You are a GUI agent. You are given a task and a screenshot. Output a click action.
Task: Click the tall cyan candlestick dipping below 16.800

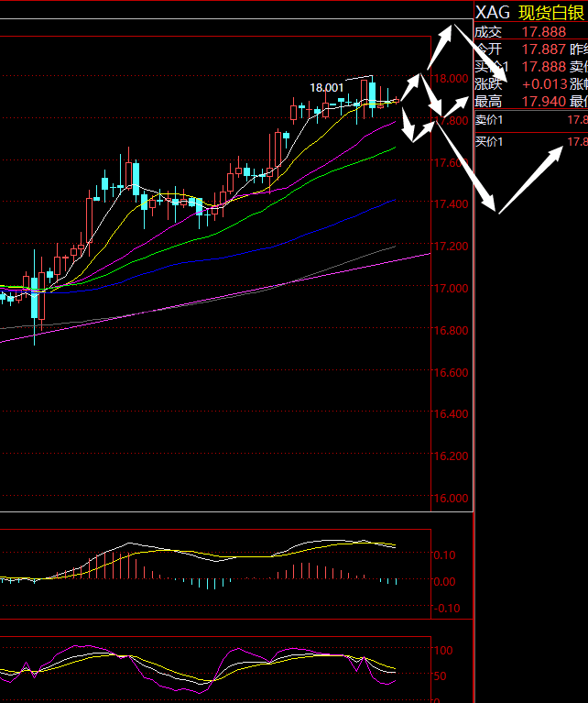point(35,298)
